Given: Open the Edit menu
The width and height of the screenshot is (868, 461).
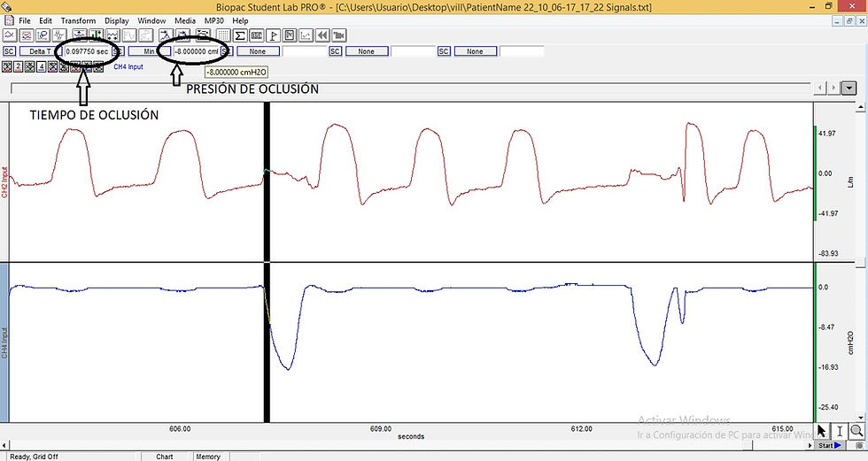Looking at the screenshot, I should coord(45,20).
